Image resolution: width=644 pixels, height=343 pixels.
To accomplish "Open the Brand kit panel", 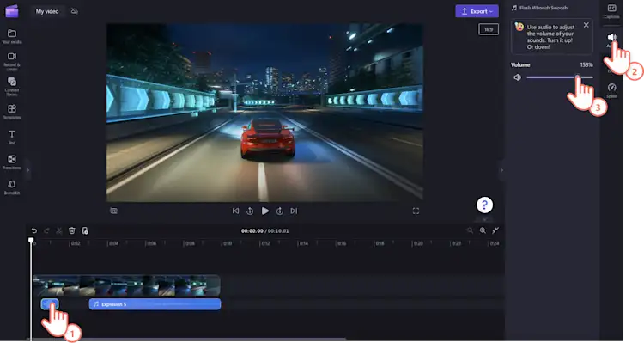I will point(12,187).
